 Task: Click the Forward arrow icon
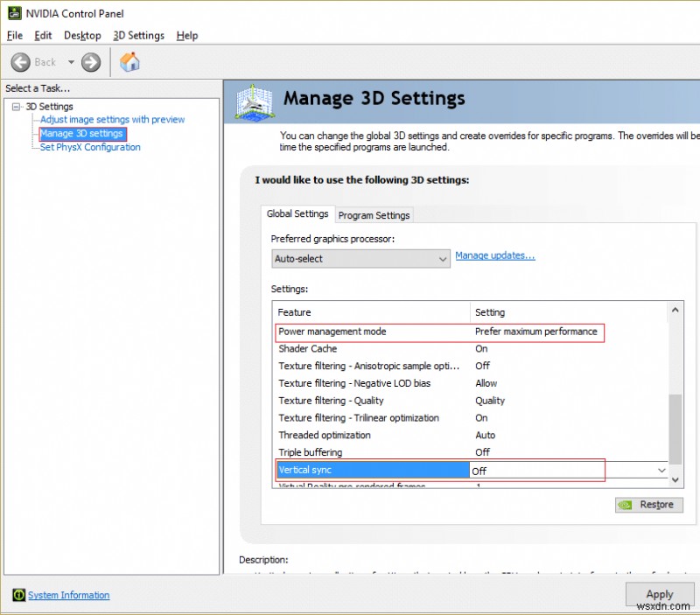pos(91,62)
